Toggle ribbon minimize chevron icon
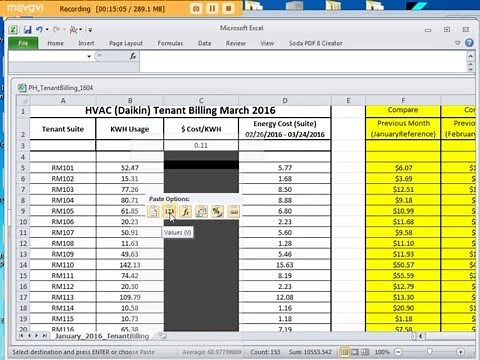 [457, 43]
